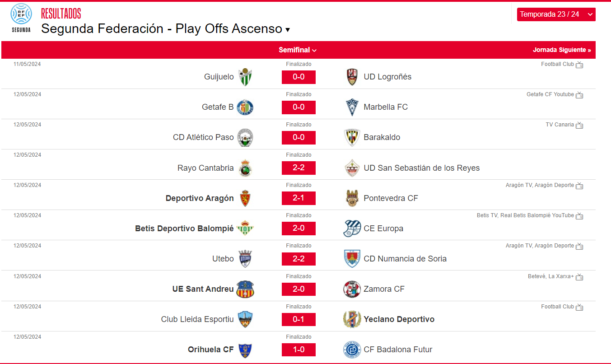Click the Guijuelo team crest
Screen dimensions: 611x364
coord(245,77)
